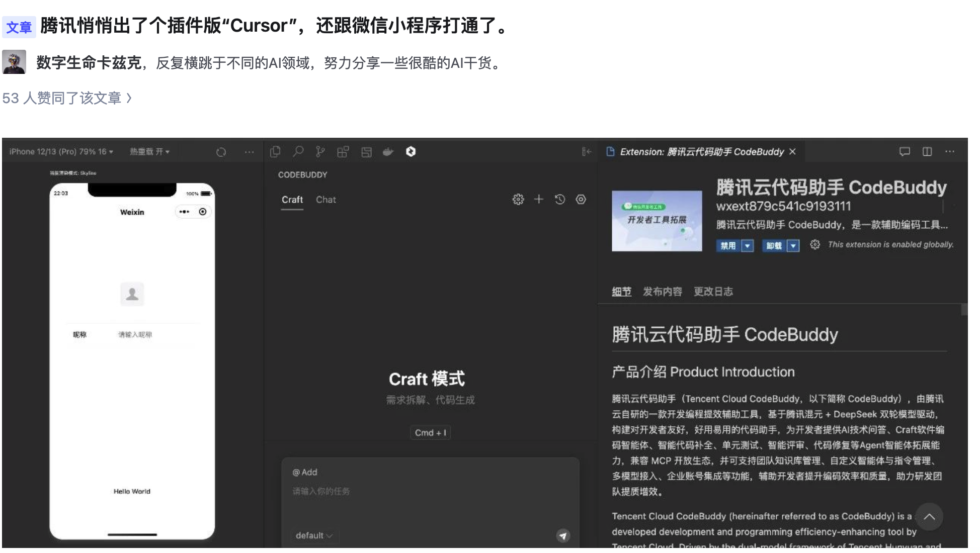Image resolution: width=980 pixels, height=553 pixels.
Task: Click the CodeBuddy extension logo thumbnail
Action: (x=657, y=221)
